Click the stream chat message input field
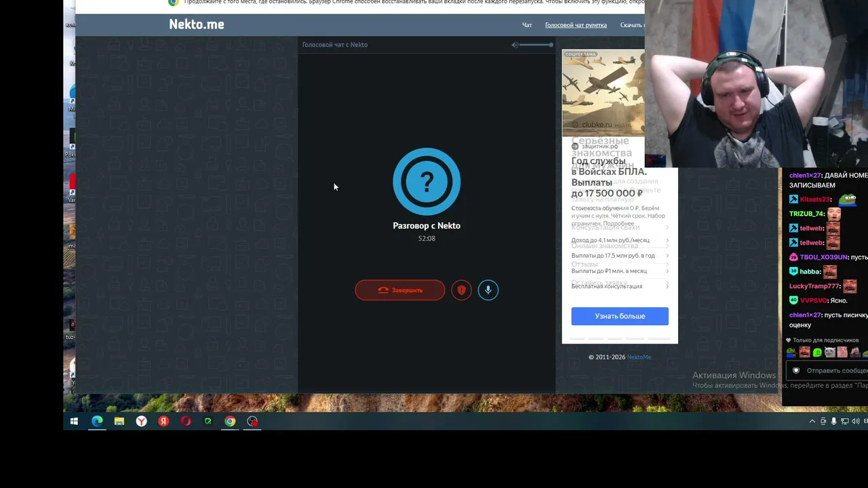Image resolution: width=868 pixels, height=488 pixels. [827, 370]
